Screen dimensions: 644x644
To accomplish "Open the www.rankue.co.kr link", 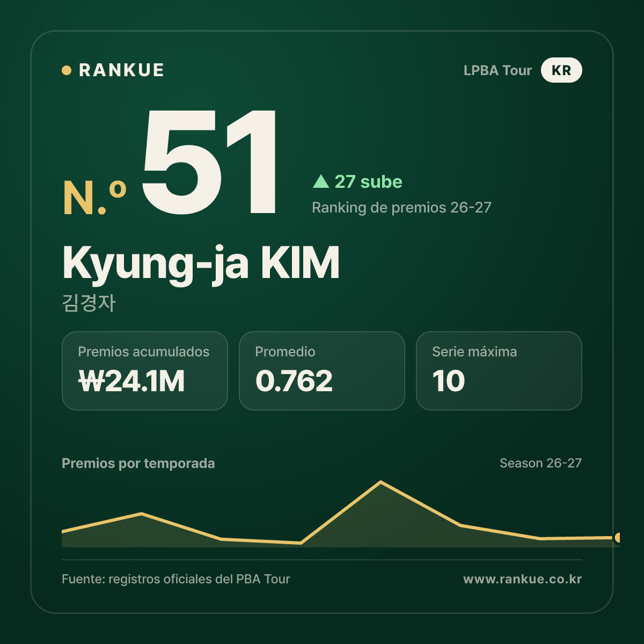I will tap(523, 579).
